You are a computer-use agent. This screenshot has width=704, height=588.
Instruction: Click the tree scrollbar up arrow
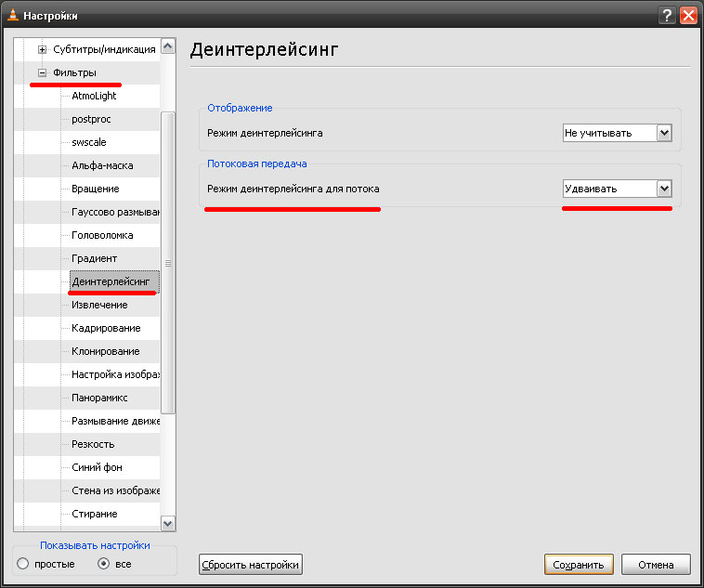tap(168, 46)
